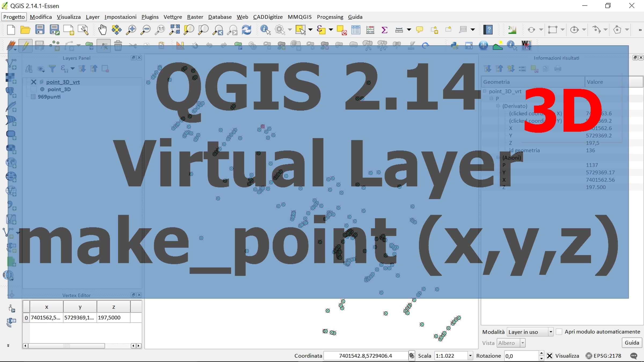This screenshot has height=362, width=644.
Task: Open the CADDigitize menu
Action: click(x=268, y=17)
